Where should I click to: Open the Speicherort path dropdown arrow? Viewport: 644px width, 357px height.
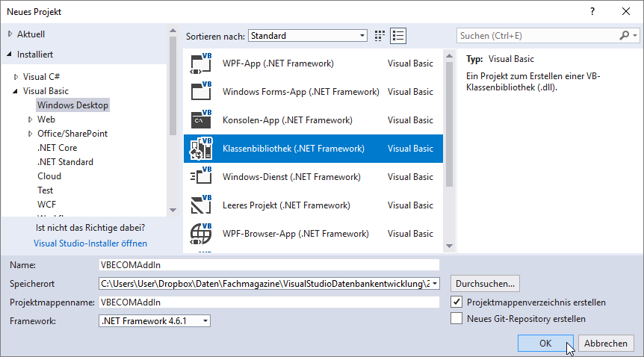point(435,284)
